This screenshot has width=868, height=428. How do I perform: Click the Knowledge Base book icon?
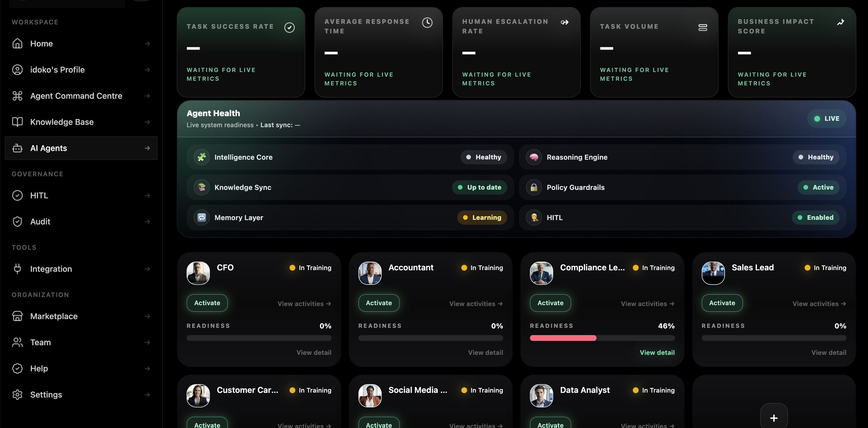point(17,122)
